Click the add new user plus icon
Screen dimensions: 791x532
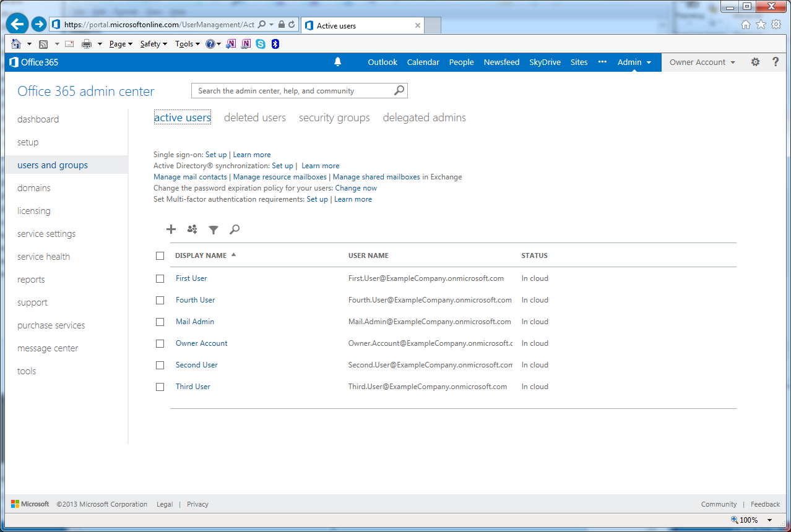[171, 230]
